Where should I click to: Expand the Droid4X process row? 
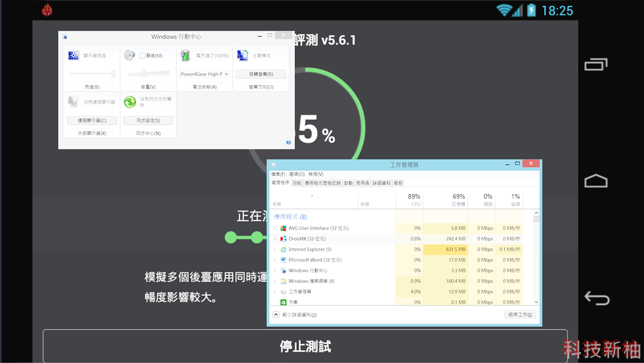(x=275, y=239)
